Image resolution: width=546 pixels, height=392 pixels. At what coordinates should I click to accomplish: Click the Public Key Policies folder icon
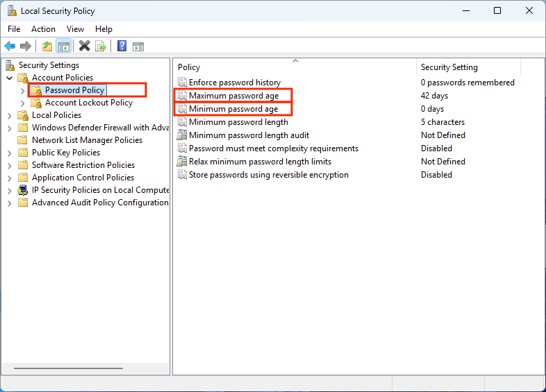click(23, 153)
